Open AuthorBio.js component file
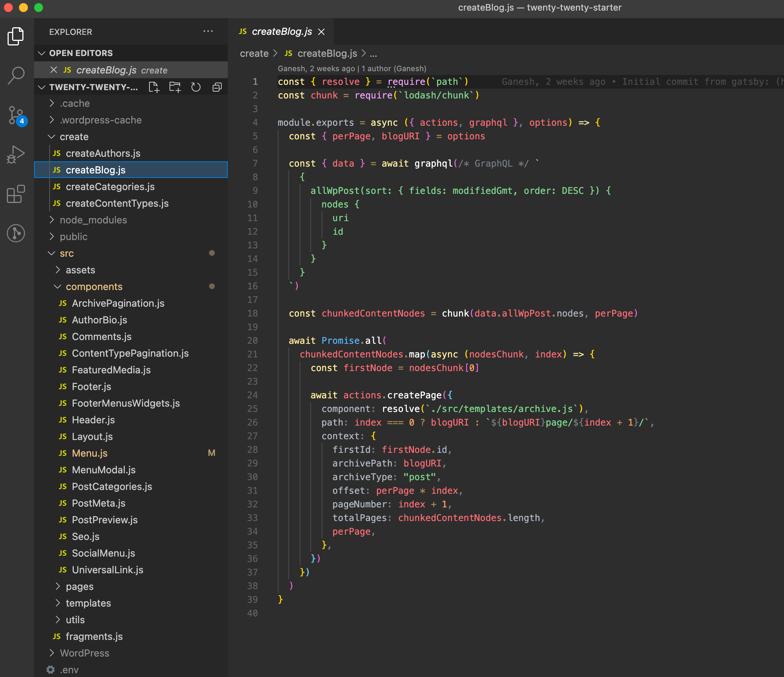Image resolution: width=784 pixels, height=677 pixels. [x=131, y=320]
